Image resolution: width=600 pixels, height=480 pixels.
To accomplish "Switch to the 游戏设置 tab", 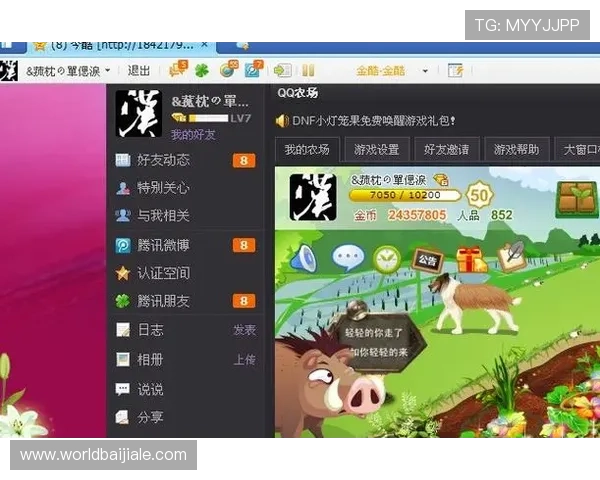I will (x=377, y=149).
